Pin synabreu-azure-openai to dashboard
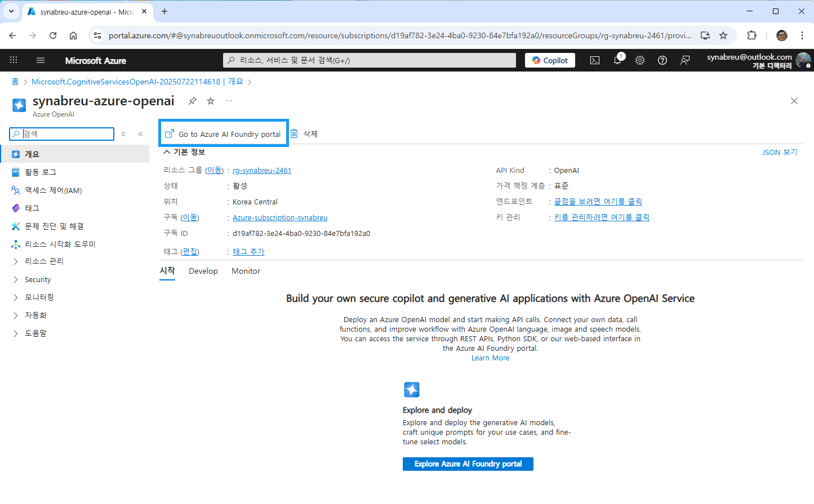This screenshot has height=504, width=814. click(x=193, y=101)
